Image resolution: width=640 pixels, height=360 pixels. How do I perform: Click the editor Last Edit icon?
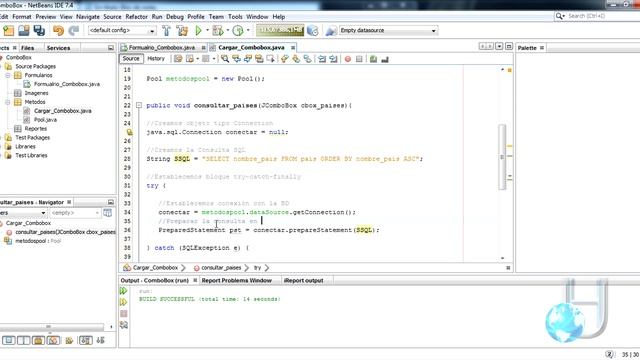[x=178, y=59]
